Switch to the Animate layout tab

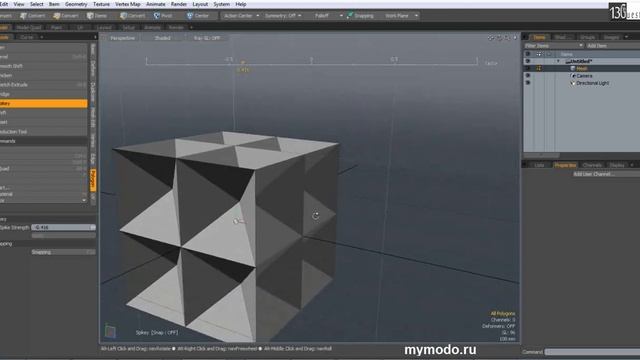click(x=152, y=27)
